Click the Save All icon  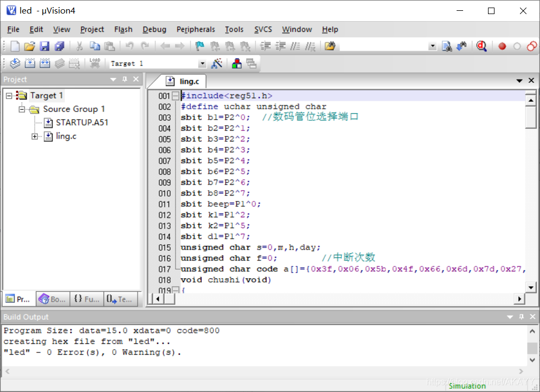(x=60, y=46)
